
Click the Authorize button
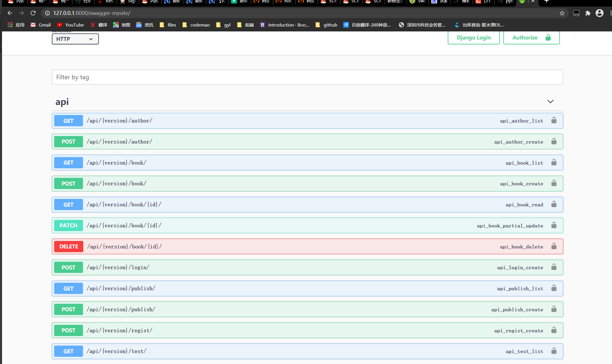531,38
